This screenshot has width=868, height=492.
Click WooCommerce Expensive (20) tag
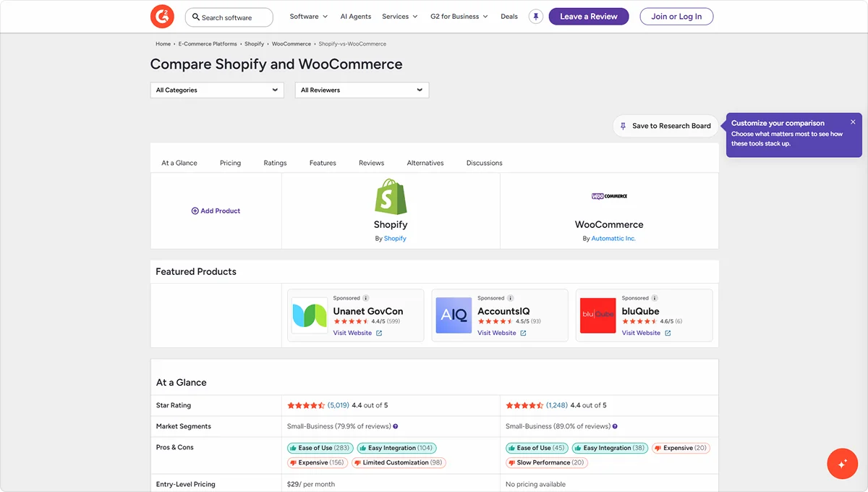(681, 448)
